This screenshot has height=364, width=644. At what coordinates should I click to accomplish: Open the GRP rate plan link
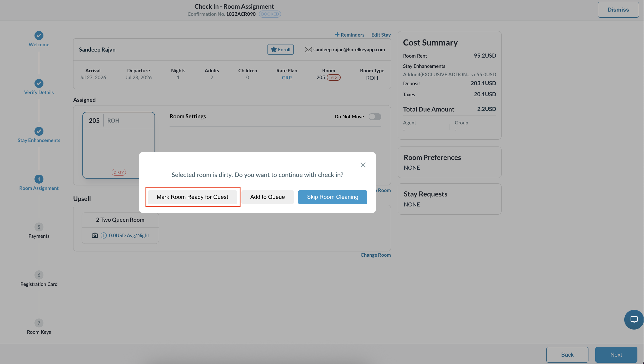click(x=287, y=78)
